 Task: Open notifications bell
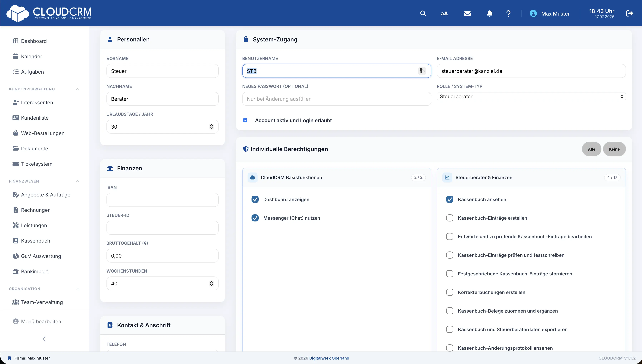pos(489,14)
